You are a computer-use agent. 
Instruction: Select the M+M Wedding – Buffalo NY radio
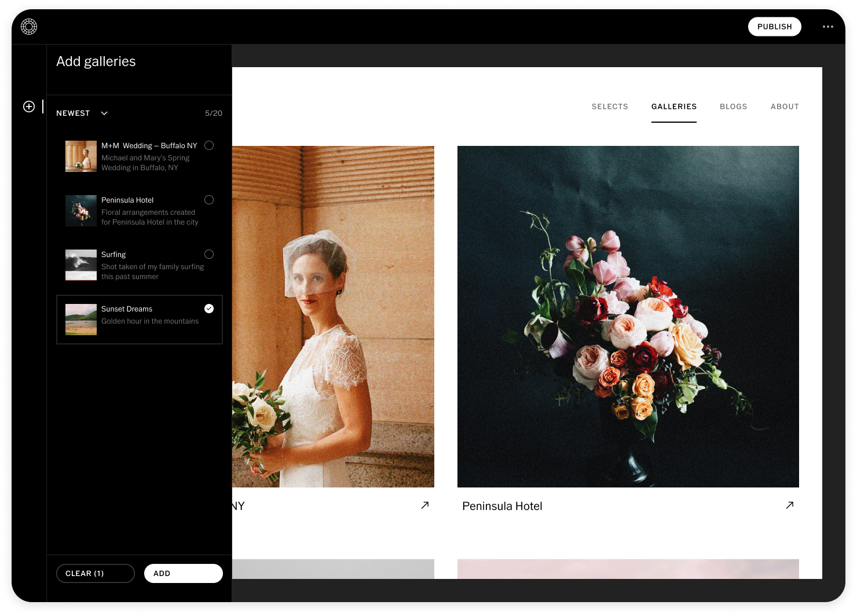209,145
